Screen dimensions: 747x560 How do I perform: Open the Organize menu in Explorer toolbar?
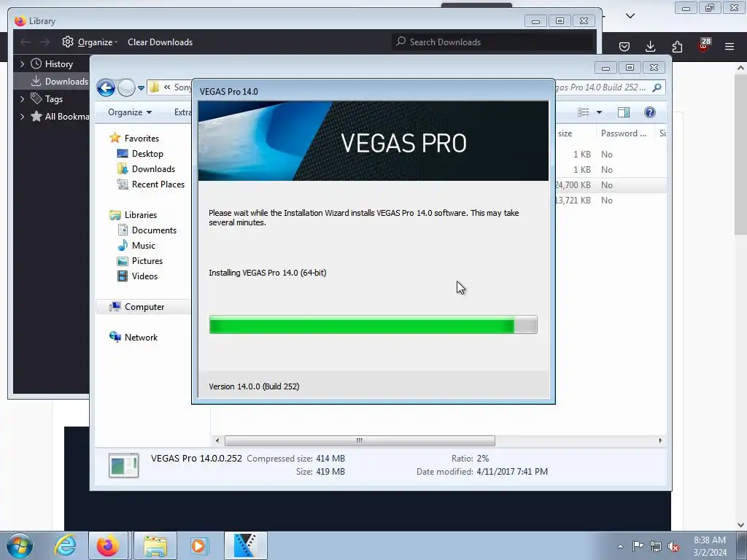(x=130, y=112)
